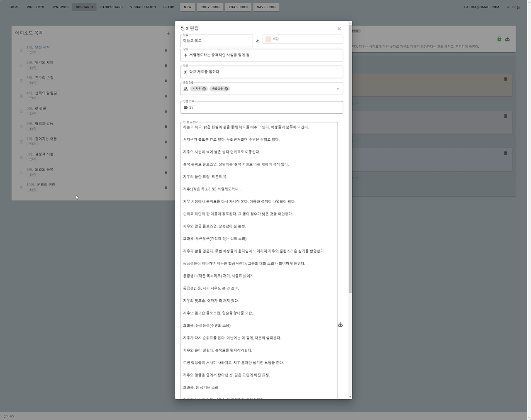Go to the HOME tab
531x420 pixels.
point(15,7)
